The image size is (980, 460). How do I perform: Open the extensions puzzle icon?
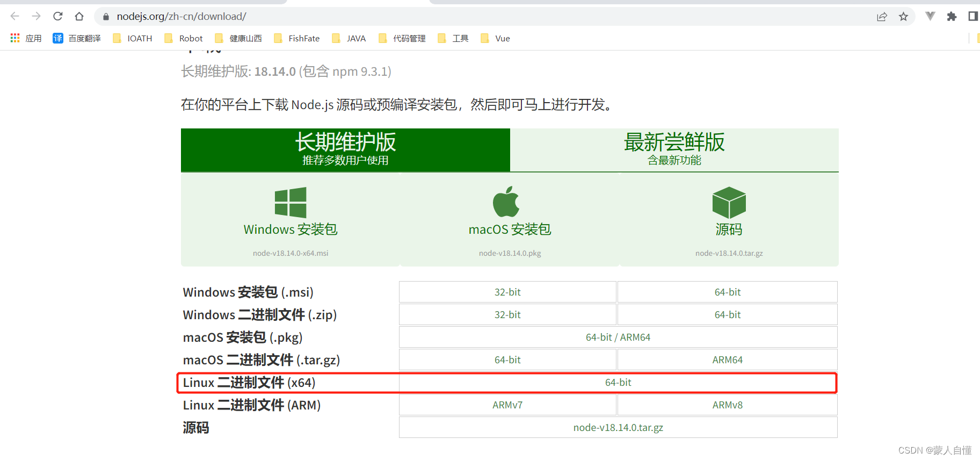(952, 16)
